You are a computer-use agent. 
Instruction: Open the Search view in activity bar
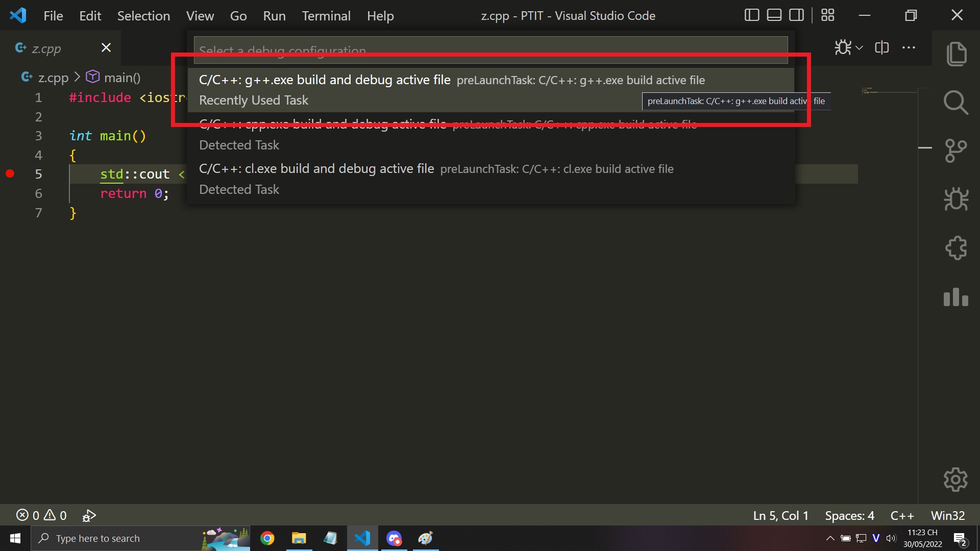[956, 103]
